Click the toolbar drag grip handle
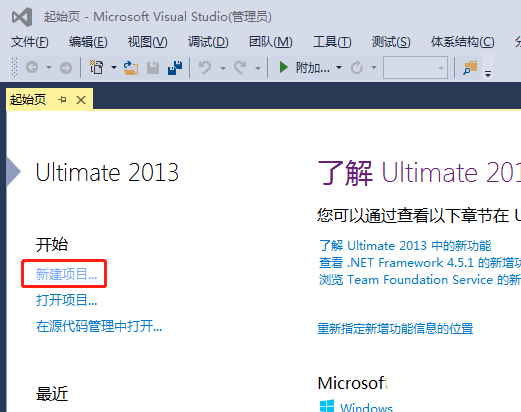Image resolution: width=521 pixels, height=412 pixels. [x=14, y=68]
